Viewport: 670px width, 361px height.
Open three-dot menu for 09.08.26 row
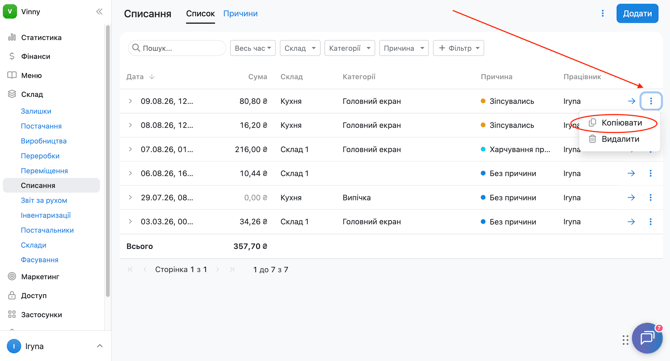click(x=651, y=101)
